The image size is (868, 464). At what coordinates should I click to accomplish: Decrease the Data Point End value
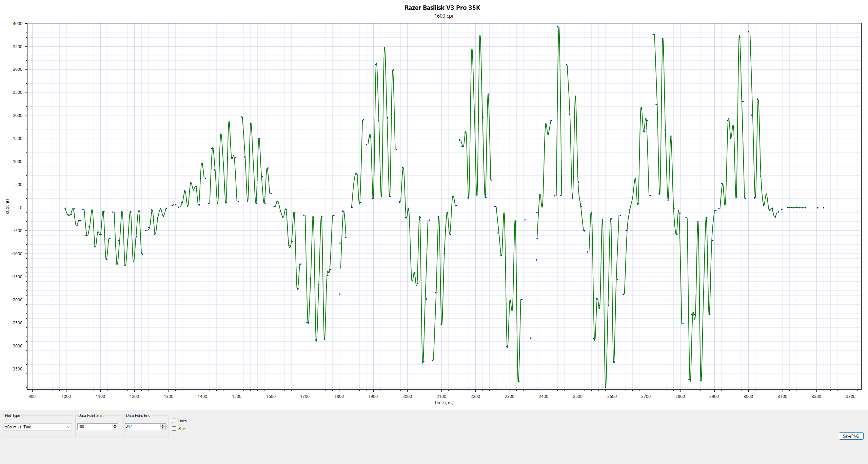tap(163, 428)
